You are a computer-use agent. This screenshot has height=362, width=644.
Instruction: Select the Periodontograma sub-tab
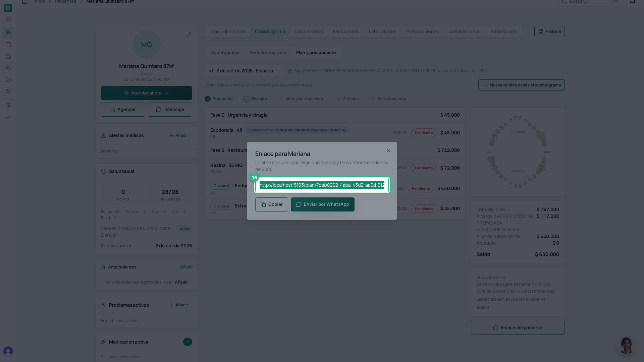[268, 53]
